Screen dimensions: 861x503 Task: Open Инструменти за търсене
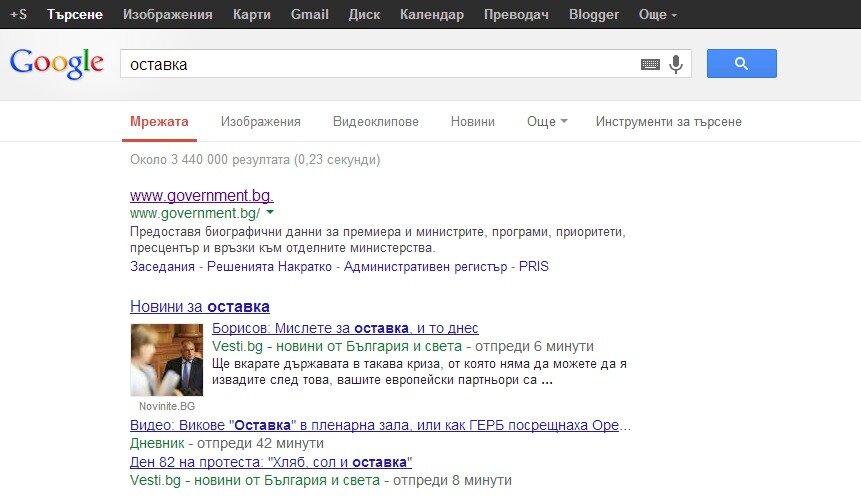tap(669, 122)
